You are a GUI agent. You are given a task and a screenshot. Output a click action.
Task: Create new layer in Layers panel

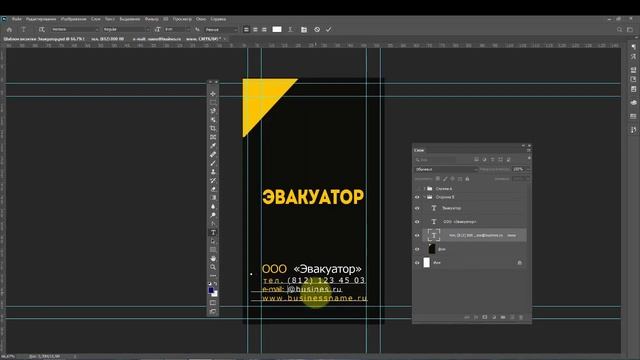click(512, 317)
